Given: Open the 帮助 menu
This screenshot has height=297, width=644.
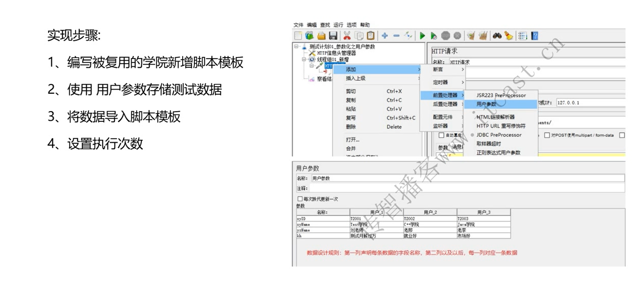Looking at the screenshot, I should click(x=365, y=25).
